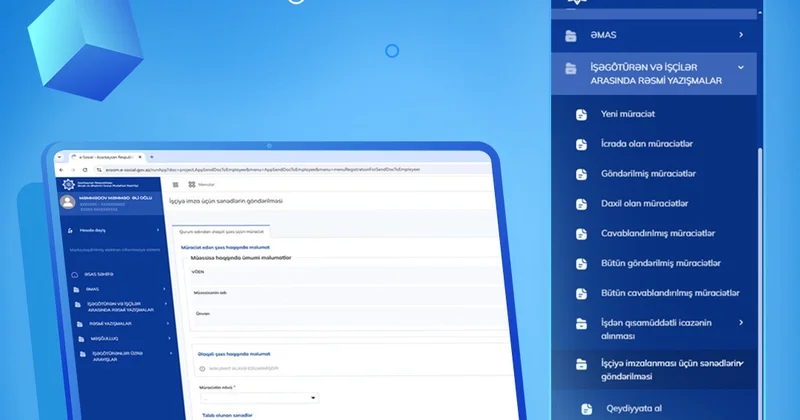
Task: Expand İşdən qısamüddətli icazənin alınması submenu
Action: tap(741, 322)
